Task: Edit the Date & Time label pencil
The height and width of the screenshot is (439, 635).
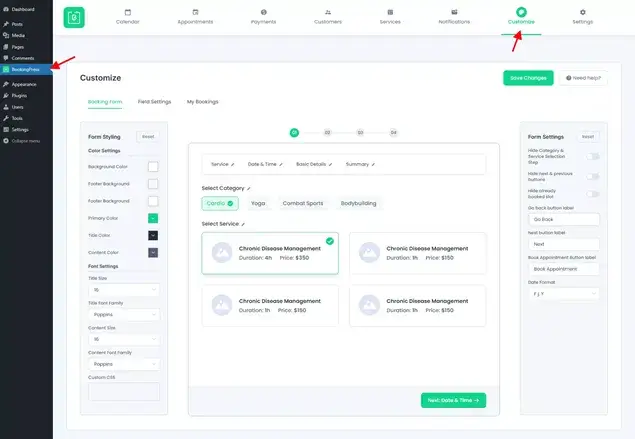Action: (x=281, y=164)
